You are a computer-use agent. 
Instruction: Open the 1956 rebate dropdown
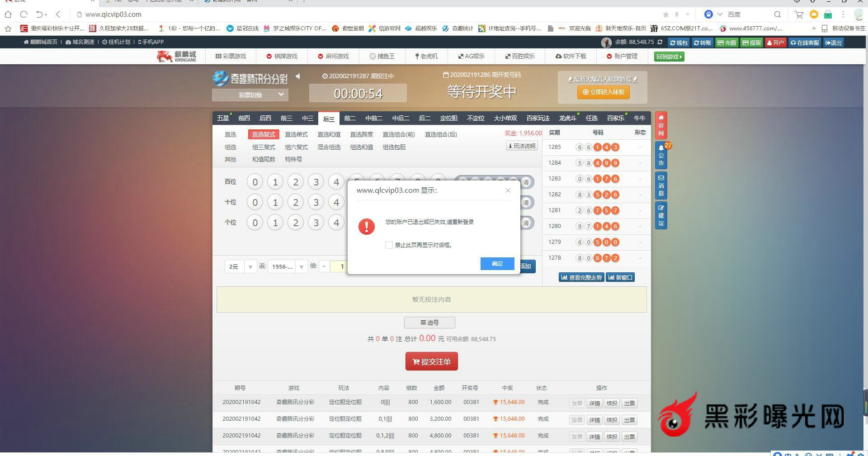click(x=288, y=267)
